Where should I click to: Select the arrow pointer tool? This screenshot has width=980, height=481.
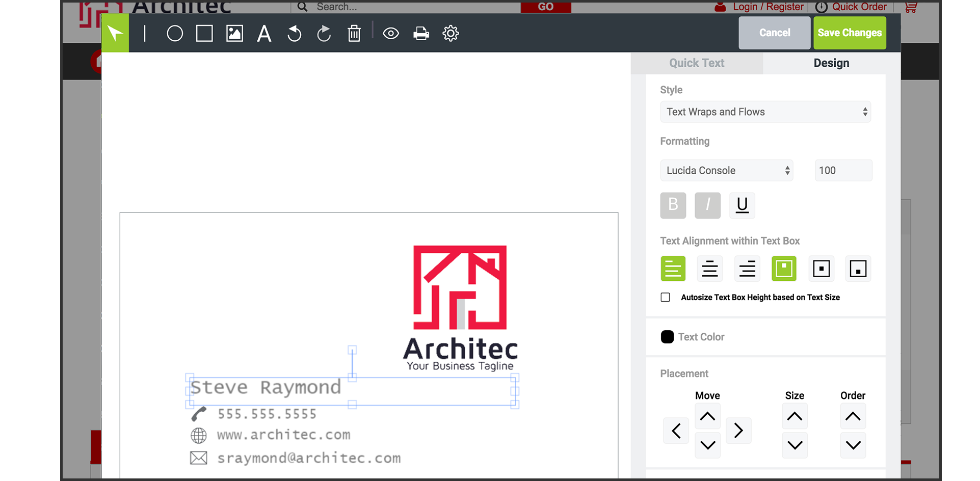(x=115, y=34)
